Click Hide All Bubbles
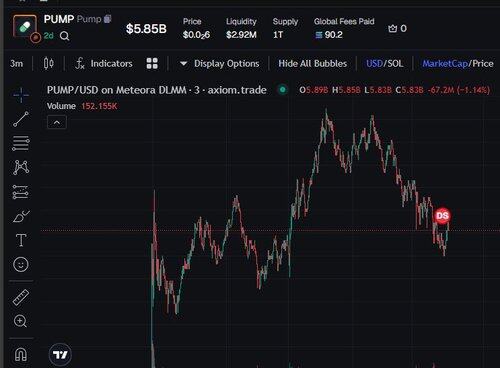This screenshot has width=500, height=368. click(x=313, y=63)
